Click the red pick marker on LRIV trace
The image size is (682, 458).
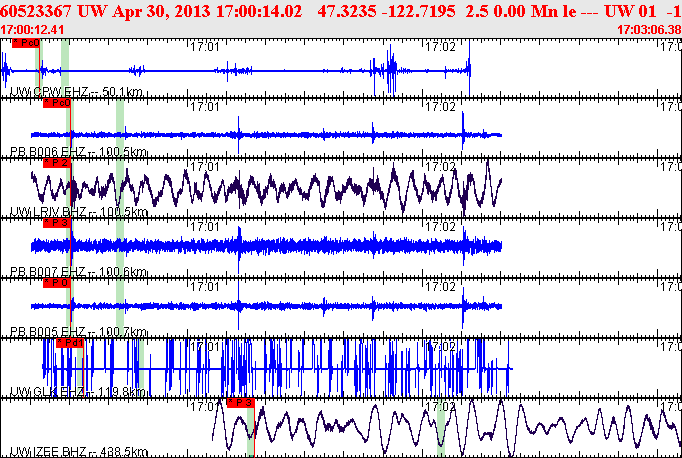pos(58,162)
